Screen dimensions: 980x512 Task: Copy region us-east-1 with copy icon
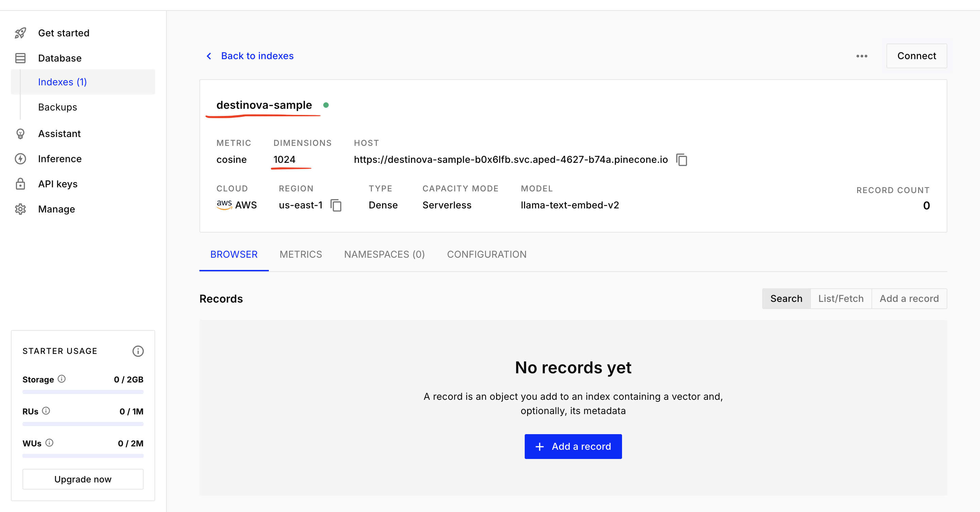click(336, 205)
